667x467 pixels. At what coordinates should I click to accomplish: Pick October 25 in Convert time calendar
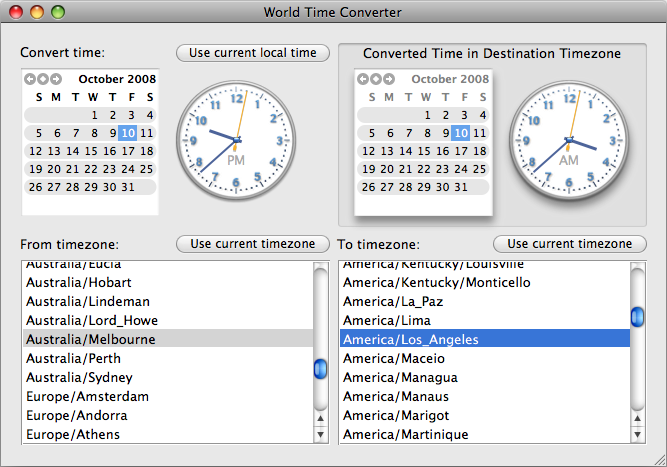pos(148,169)
